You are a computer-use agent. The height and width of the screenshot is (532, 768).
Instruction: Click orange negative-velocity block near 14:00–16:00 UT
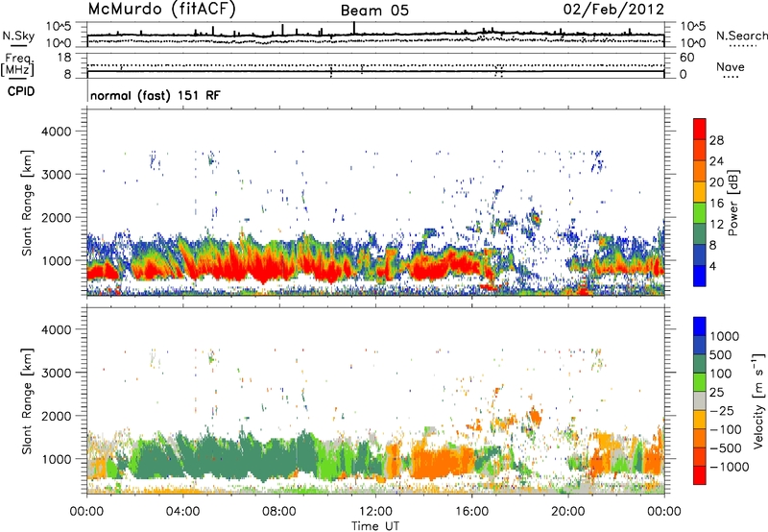click(444, 462)
